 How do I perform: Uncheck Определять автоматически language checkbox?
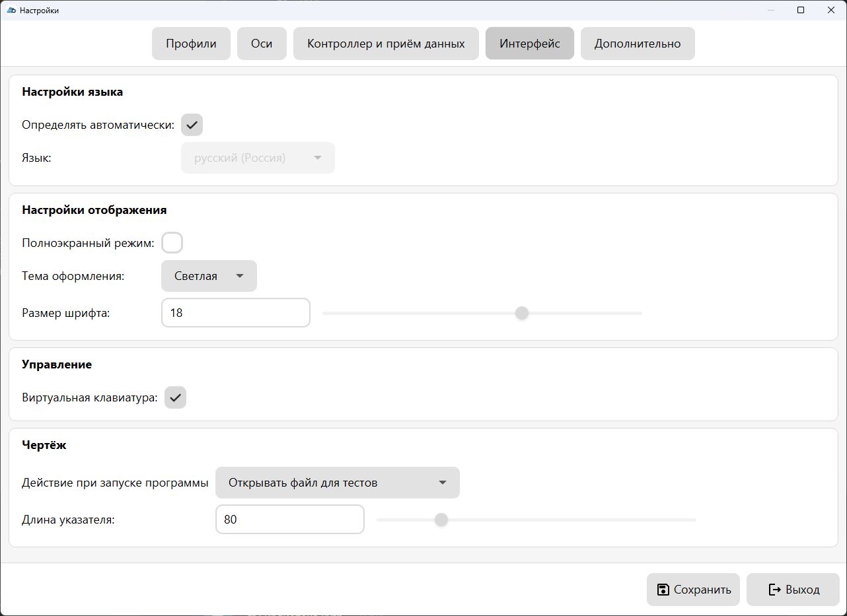[x=192, y=125]
